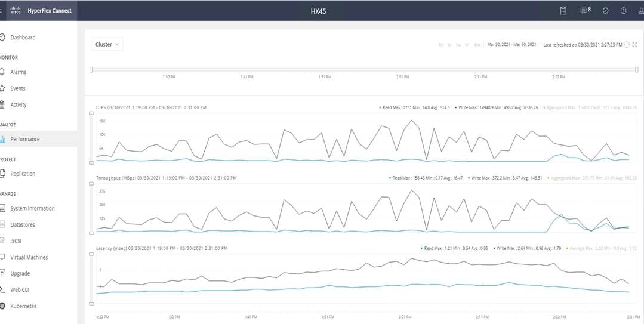Click the Replication copy icon
644x324 pixels.
pos(2,174)
